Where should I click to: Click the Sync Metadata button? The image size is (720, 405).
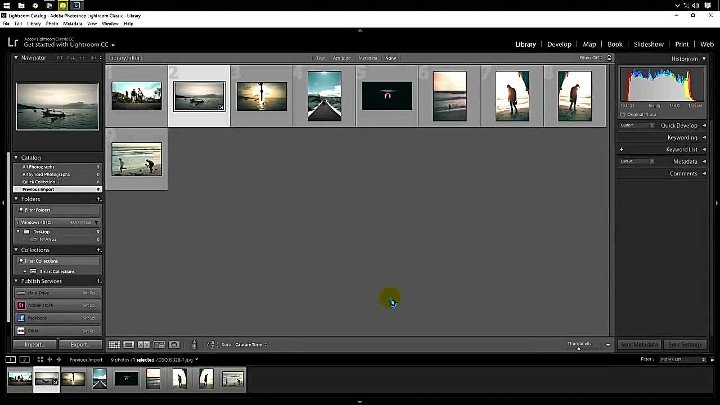pos(639,344)
